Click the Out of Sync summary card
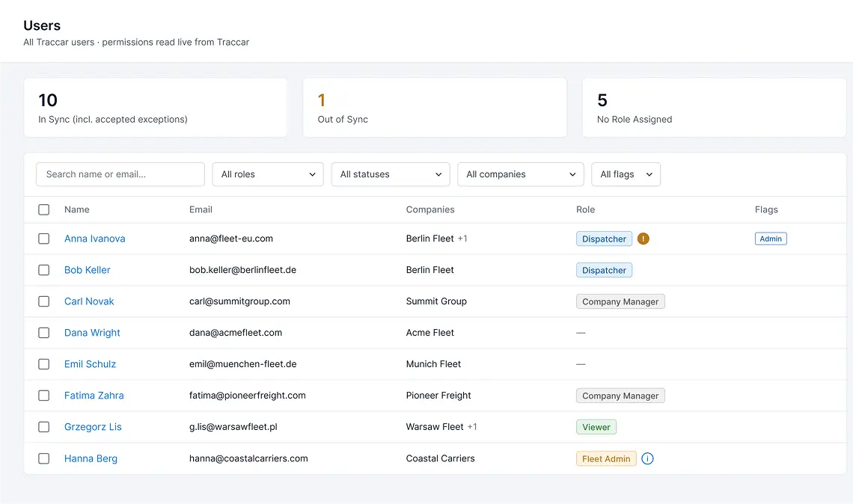The image size is (853, 504). pos(435,108)
